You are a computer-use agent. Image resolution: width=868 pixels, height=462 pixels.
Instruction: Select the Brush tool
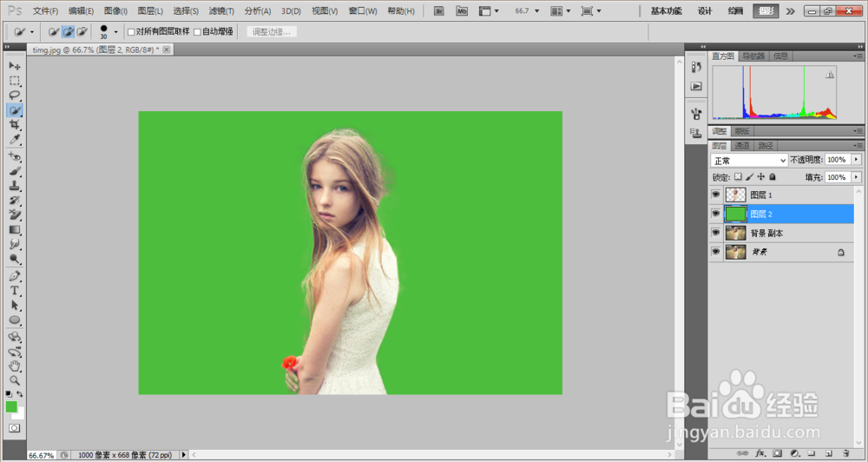click(x=15, y=171)
